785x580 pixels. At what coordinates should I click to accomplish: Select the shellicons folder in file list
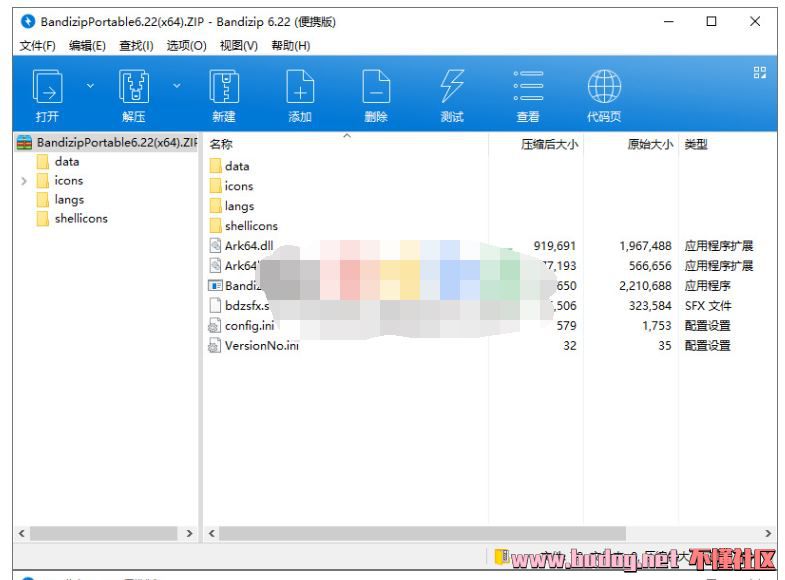[251, 226]
